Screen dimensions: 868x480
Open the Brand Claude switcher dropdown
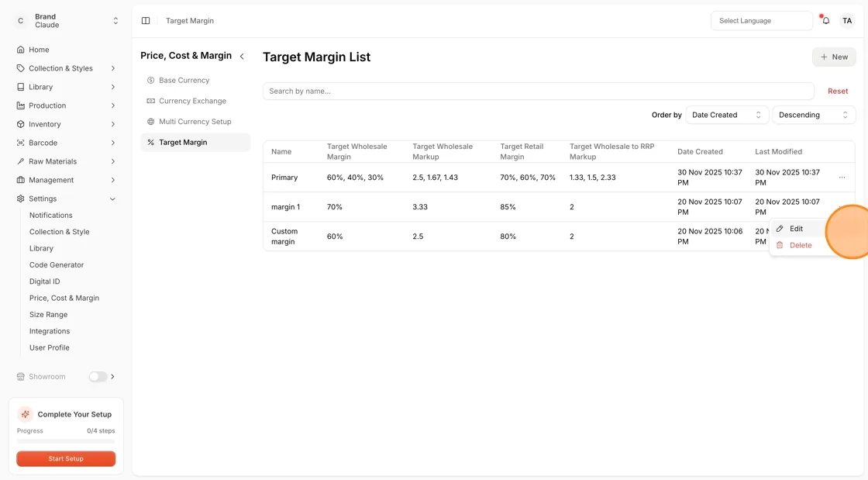click(x=115, y=21)
